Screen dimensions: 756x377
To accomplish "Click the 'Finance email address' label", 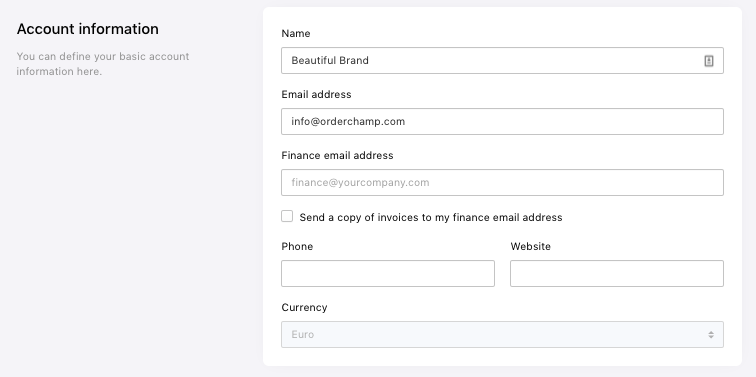I will click(x=337, y=155).
